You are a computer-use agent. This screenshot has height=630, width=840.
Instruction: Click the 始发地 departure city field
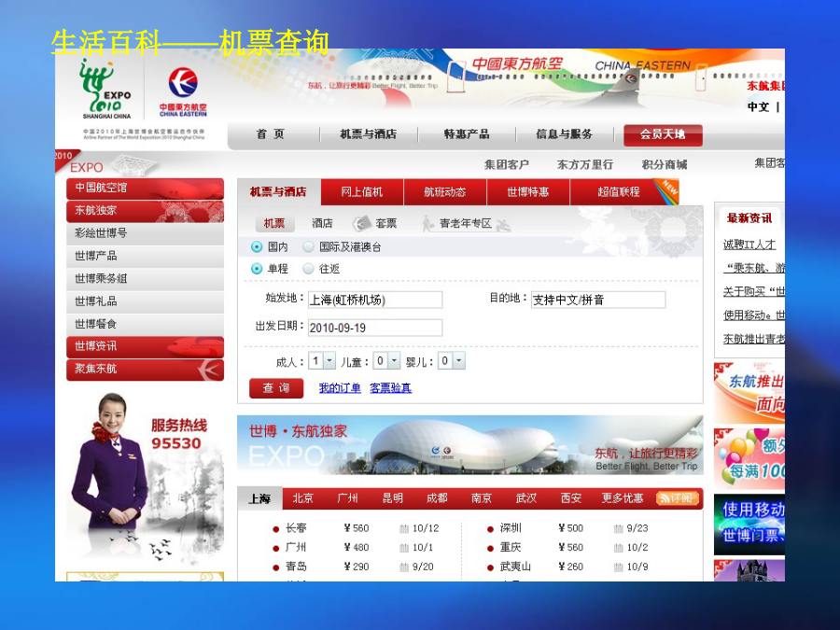375,300
